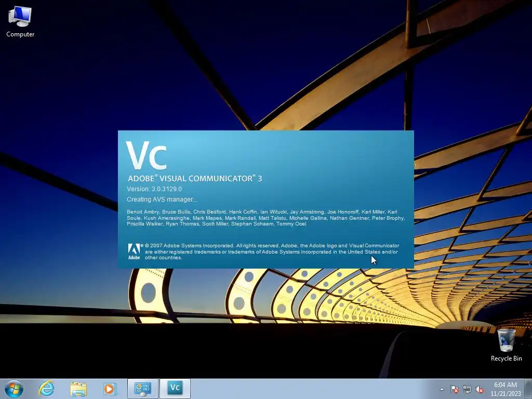The image size is (532, 399).
Task: Select the Control Panel taskbar button
Action: (143, 389)
